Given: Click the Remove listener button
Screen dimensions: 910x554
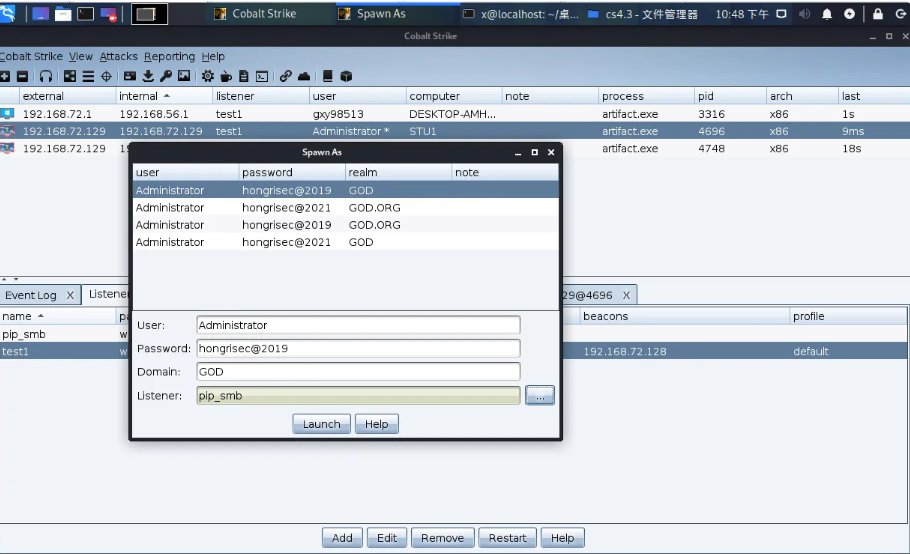Looking at the screenshot, I should coord(443,538).
